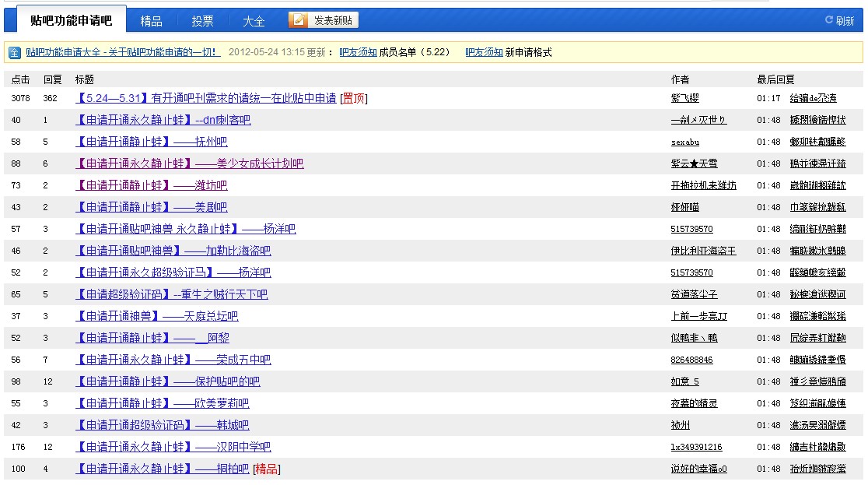View author 贫道落尘子 profile

point(695,294)
